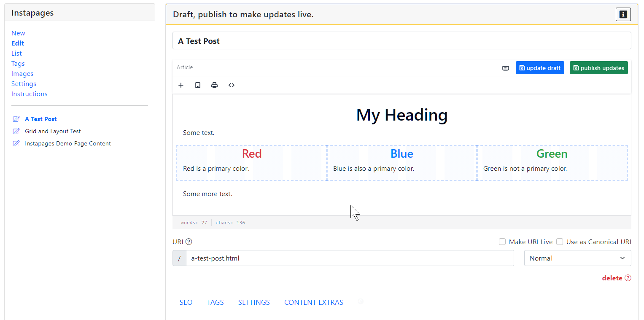Open the Images link in the sidebar
The height and width of the screenshot is (320, 644).
(x=22, y=74)
